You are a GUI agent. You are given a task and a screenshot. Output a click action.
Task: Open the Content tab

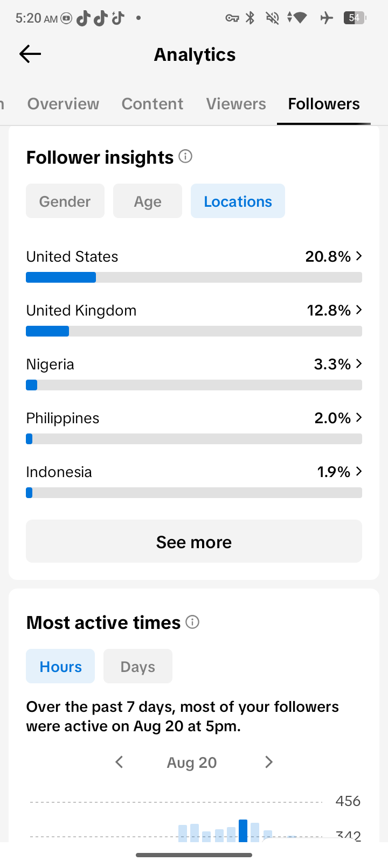[153, 104]
